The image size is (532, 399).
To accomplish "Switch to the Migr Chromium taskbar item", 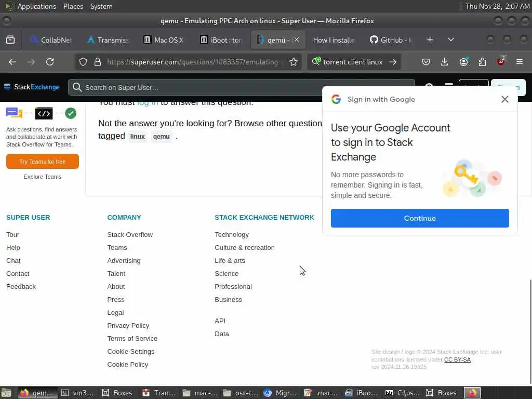I will pyautogui.click(x=281, y=393).
